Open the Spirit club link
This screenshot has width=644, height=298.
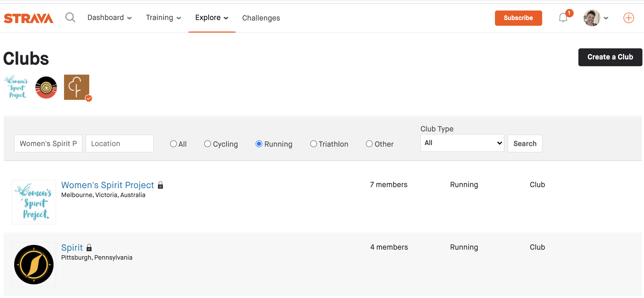coord(72,248)
